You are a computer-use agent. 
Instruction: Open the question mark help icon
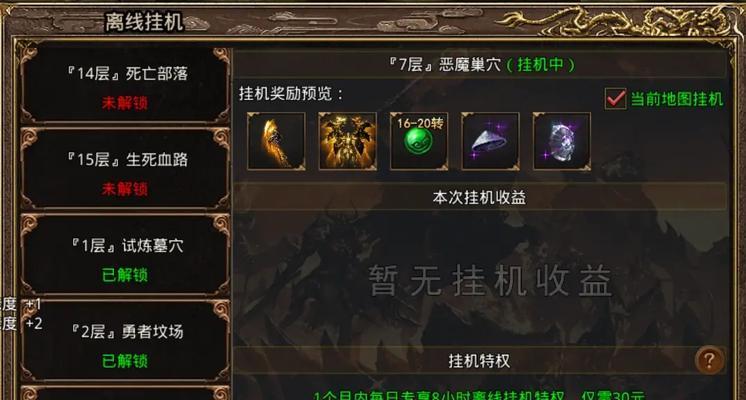click(x=709, y=361)
